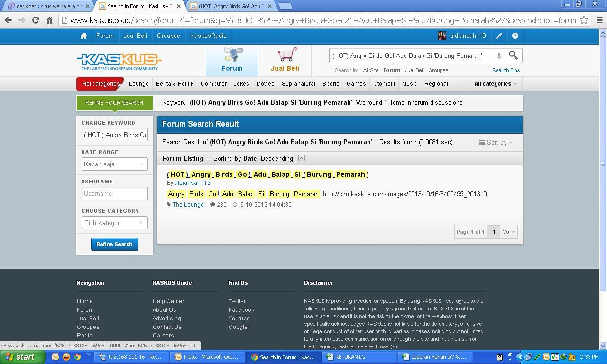Open the Angry Birds Go thread title
This screenshot has height=364, width=607.
[x=267, y=174]
